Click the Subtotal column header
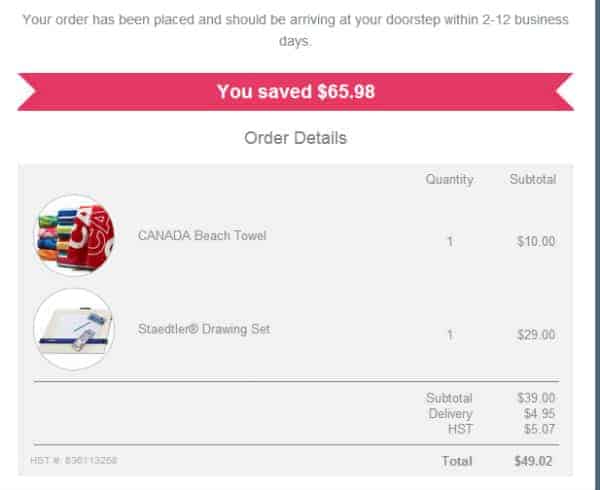The width and height of the screenshot is (600, 490). click(533, 179)
